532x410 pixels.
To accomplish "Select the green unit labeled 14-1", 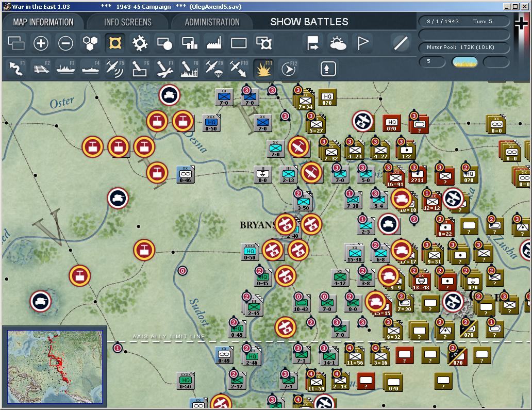I will pyautogui.click(x=329, y=357).
